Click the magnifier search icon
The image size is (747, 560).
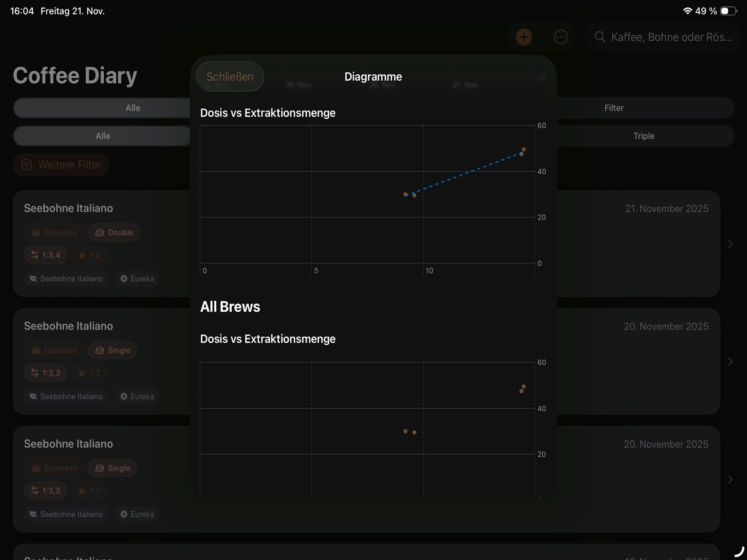(600, 37)
